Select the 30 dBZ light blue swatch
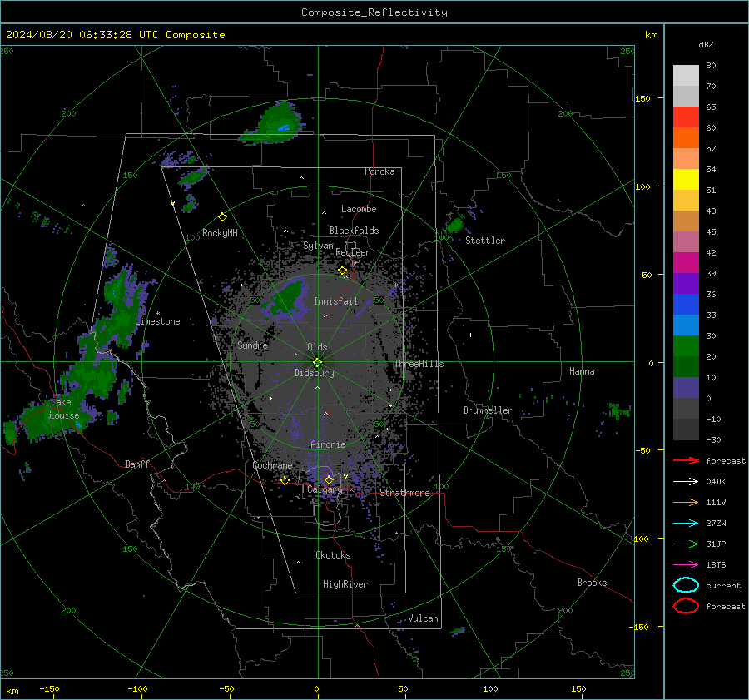Screen dimensions: 749x700 coord(686,325)
